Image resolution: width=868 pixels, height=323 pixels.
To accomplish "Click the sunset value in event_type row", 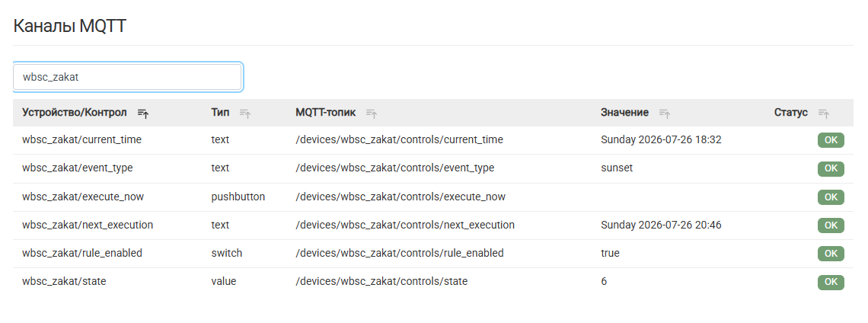I will pyautogui.click(x=617, y=168).
